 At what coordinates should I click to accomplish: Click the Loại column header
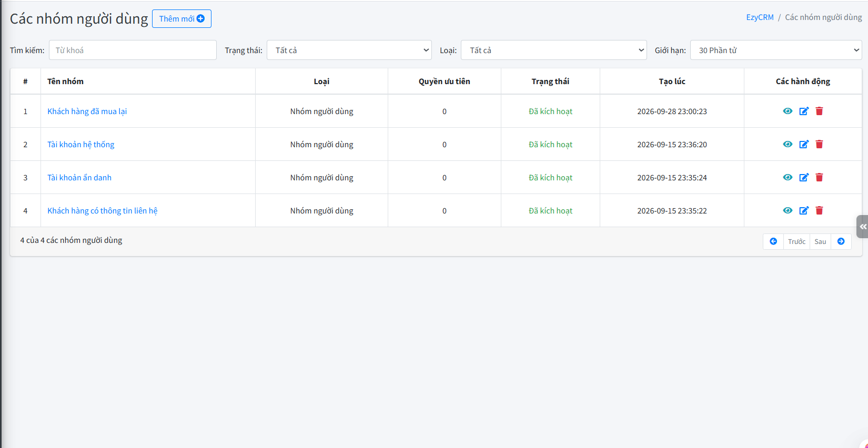coord(321,81)
